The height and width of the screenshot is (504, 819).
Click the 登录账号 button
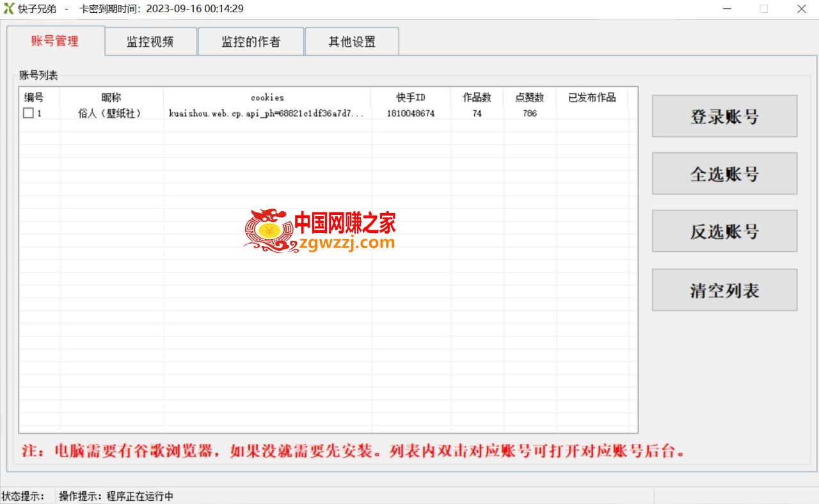point(724,116)
